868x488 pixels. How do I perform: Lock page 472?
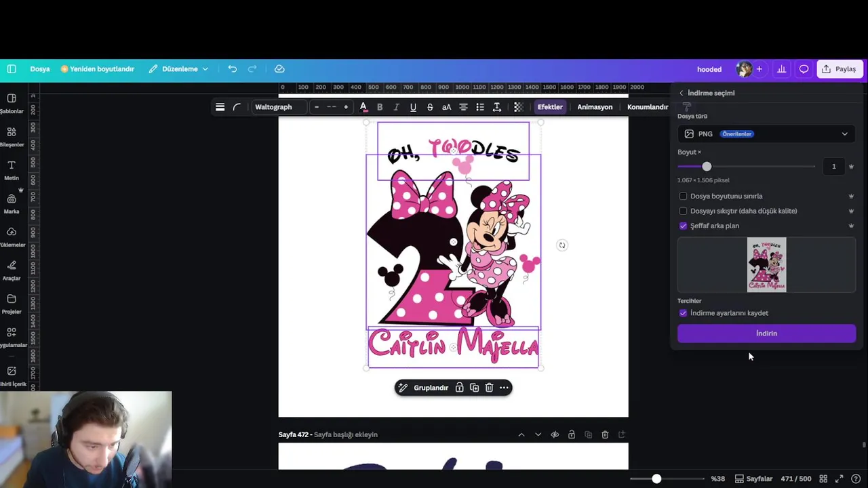pyautogui.click(x=572, y=434)
